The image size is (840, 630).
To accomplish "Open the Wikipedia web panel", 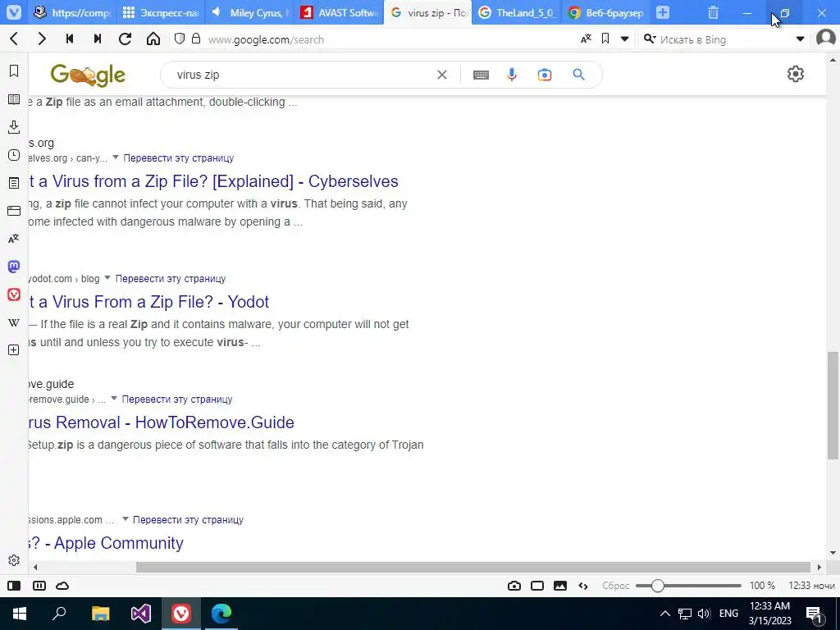I will point(14,322).
